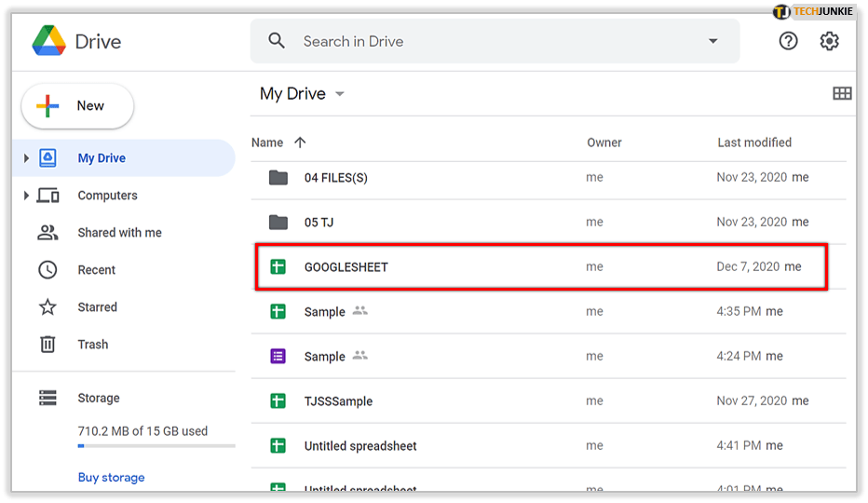
Task: Open the search options dropdown arrow
Action: pos(712,41)
